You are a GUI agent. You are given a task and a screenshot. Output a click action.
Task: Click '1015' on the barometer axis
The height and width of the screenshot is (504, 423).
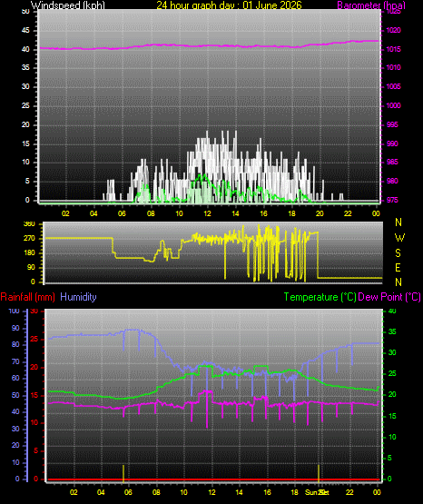coord(393,50)
